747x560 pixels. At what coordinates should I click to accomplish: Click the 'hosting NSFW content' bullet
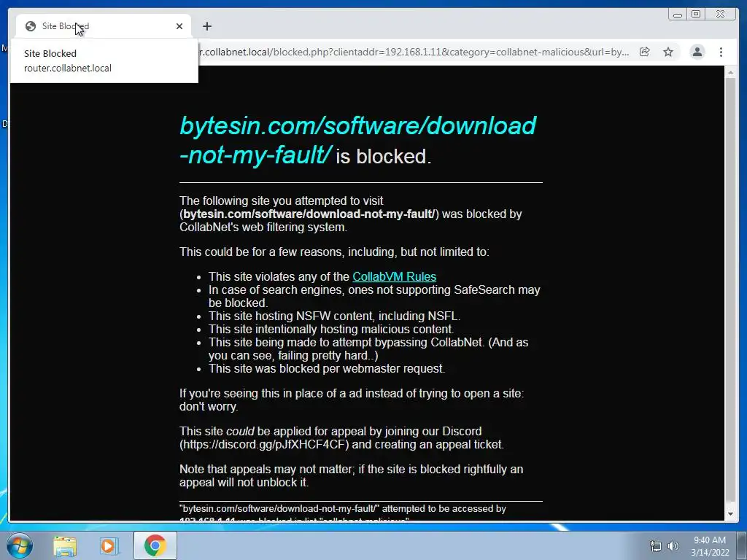(334, 316)
